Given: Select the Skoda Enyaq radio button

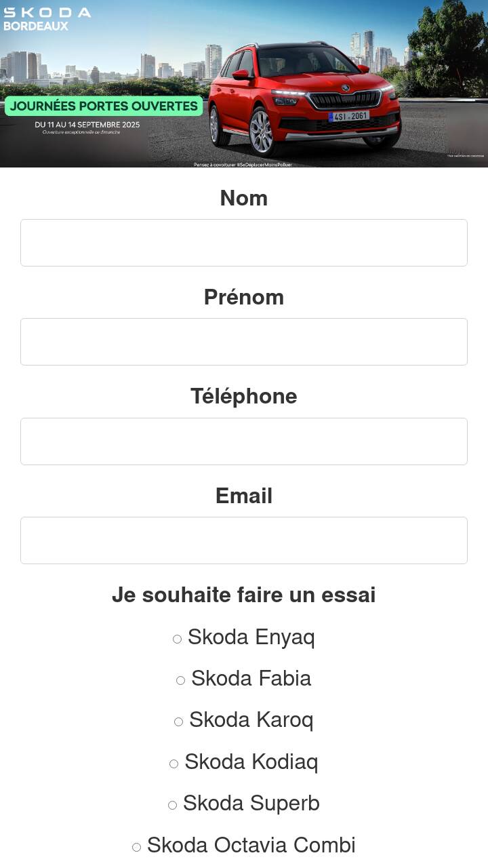Looking at the screenshot, I should 178,639.
